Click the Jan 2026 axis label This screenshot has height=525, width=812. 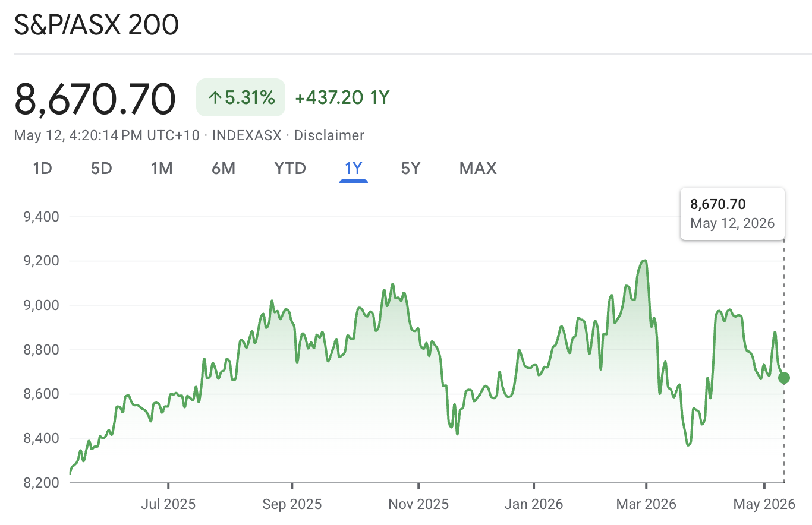pyautogui.click(x=534, y=505)
